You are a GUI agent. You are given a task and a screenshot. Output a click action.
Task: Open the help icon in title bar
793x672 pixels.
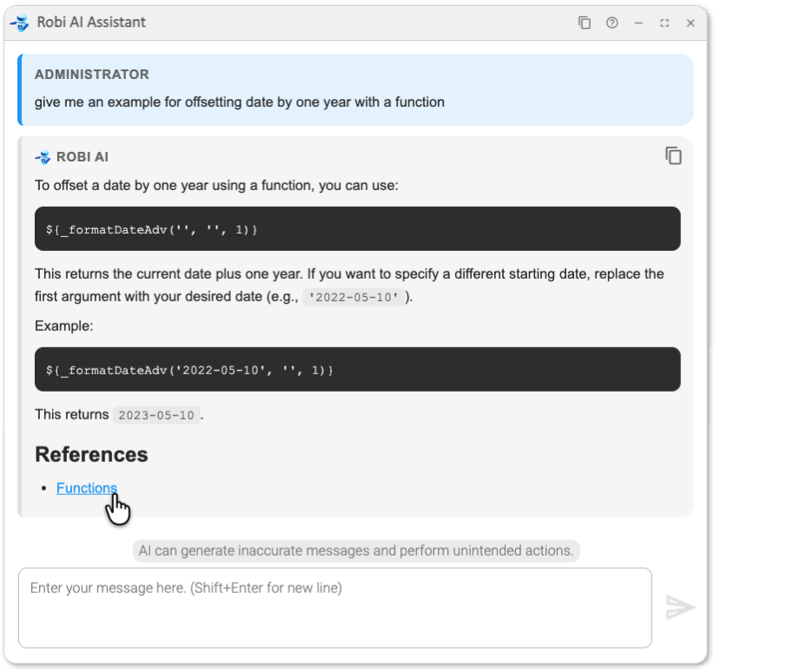pos(611,23)
